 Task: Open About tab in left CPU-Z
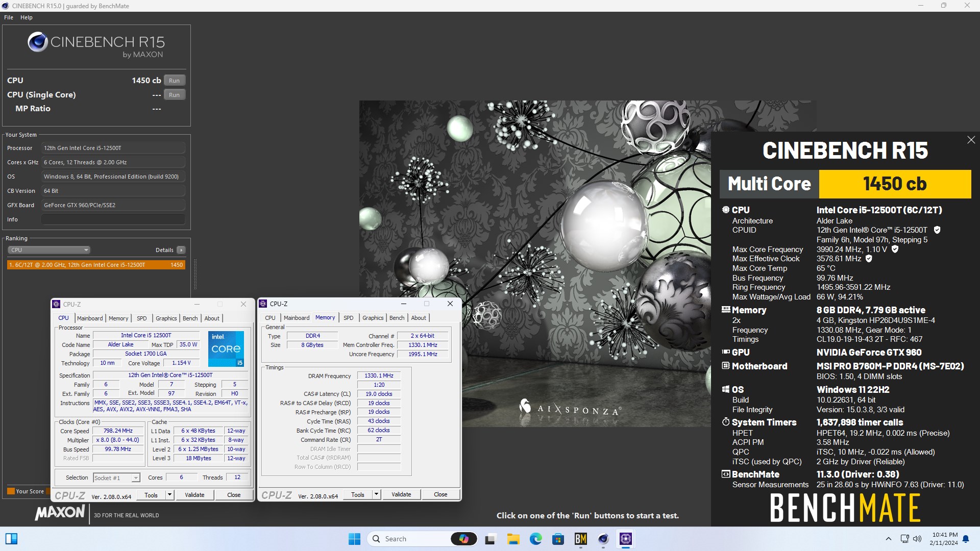tap(212, 318)
